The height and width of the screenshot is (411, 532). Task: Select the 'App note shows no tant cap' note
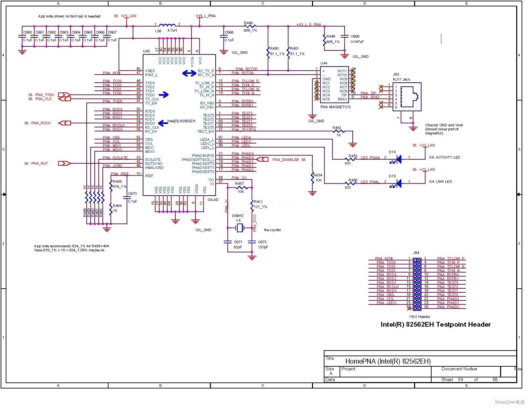click(70, 16)
